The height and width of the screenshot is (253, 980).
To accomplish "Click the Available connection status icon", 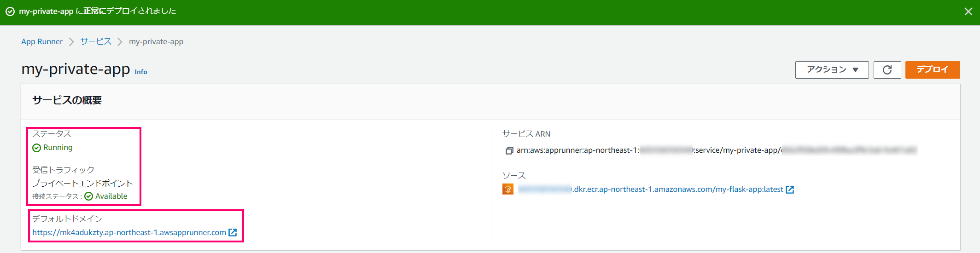I will tap(89, 196).
